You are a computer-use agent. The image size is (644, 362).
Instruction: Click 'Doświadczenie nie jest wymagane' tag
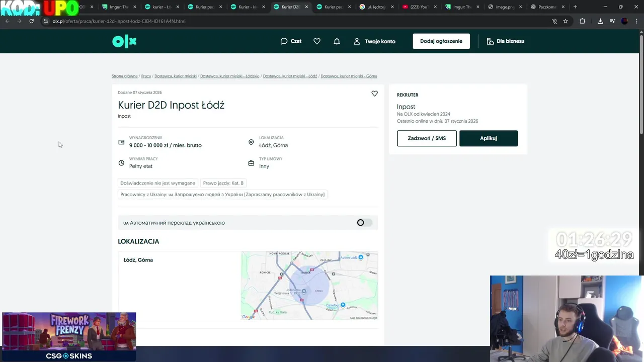[158, 183]
